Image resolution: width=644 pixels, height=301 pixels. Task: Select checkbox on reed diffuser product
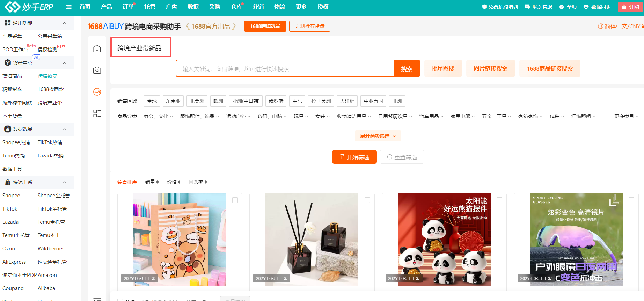367,200
